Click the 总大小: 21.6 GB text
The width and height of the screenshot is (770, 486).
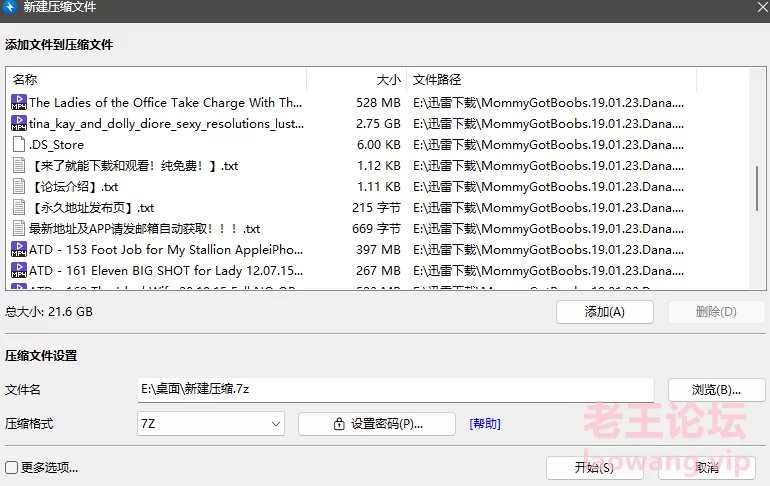tap(49, 312)
